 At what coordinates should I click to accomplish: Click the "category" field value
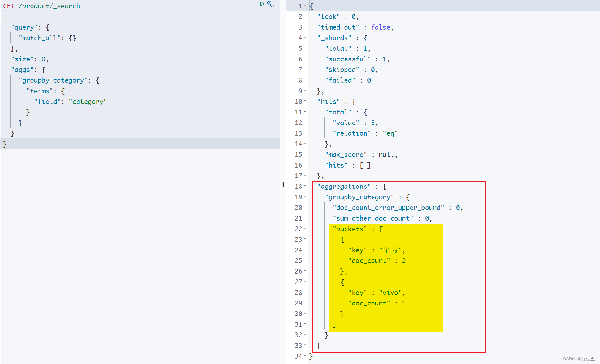click(88, 102)
